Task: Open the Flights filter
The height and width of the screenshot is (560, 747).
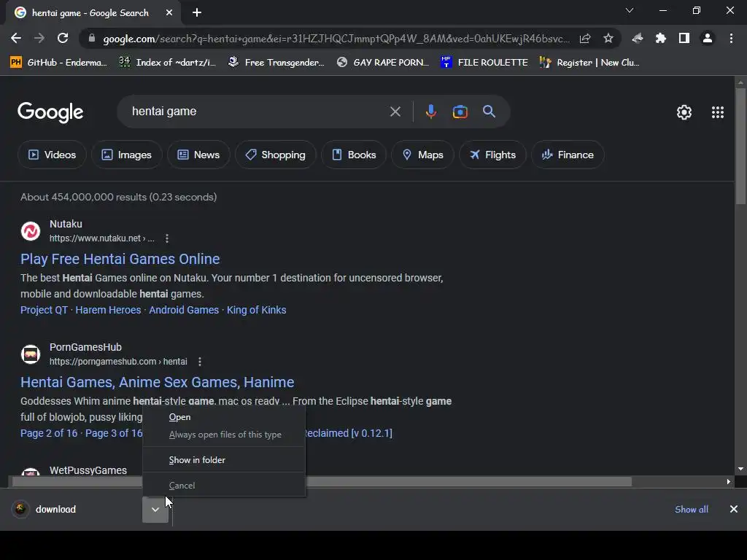Action: click(x=492, y=155)
